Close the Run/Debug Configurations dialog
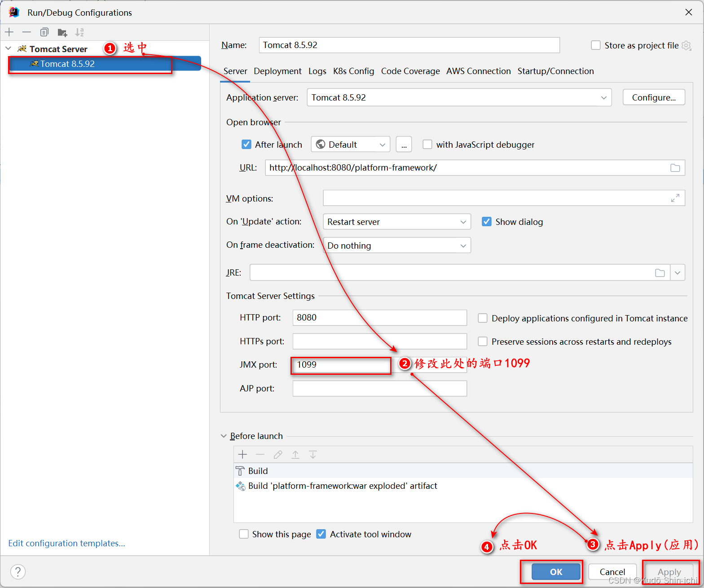The height and width of the screenshot is (588, 704). point(689,12)
